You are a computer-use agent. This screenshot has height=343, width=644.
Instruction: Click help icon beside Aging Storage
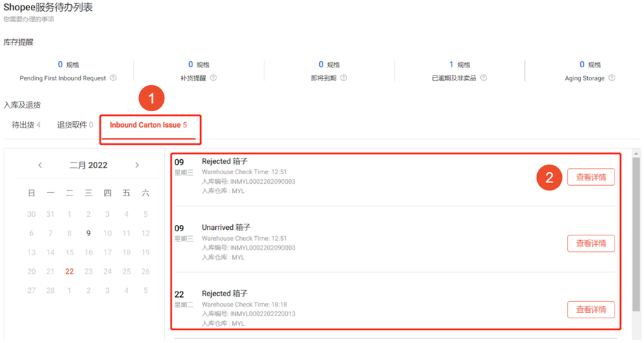coord(612,78)
